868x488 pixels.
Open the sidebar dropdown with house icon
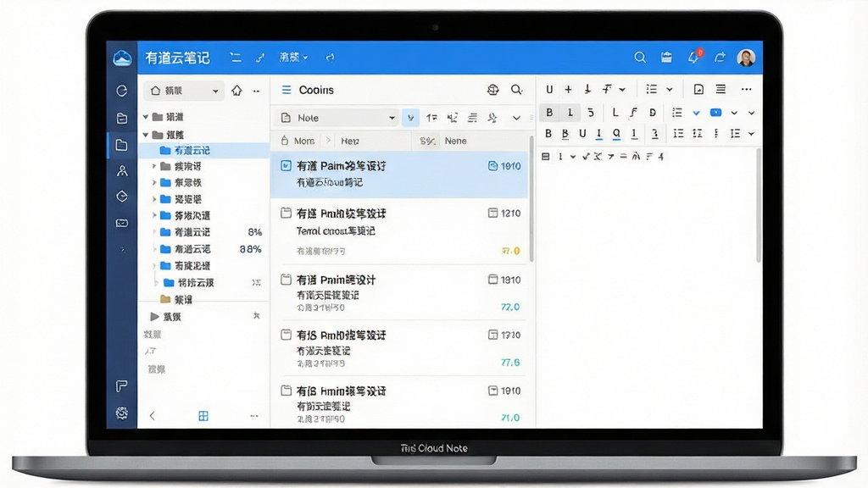pos(184,91)
